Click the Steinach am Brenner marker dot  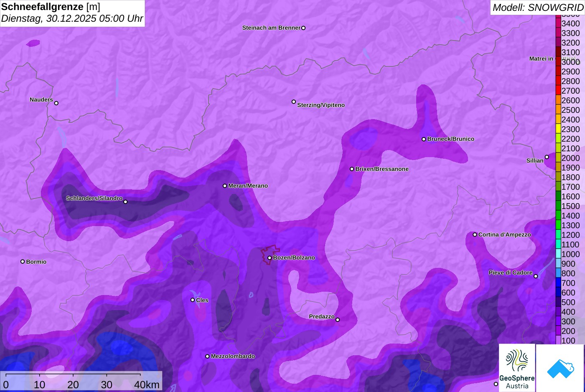(303, 28)
